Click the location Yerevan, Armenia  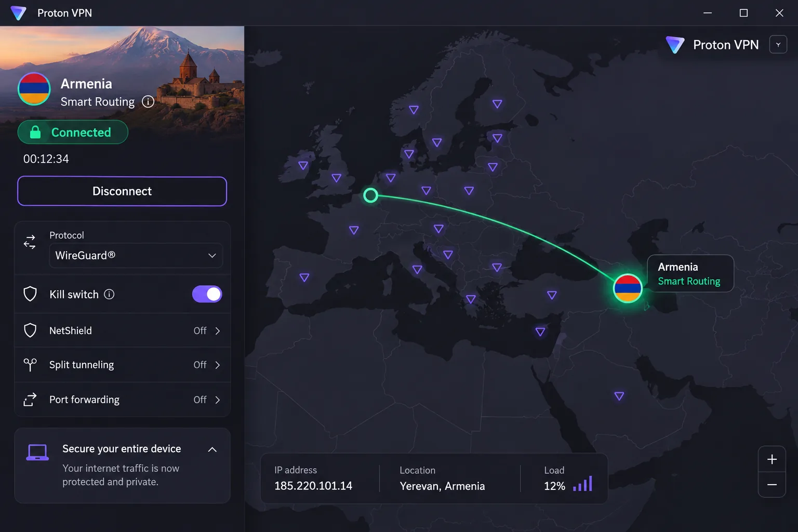coord(442,486)
